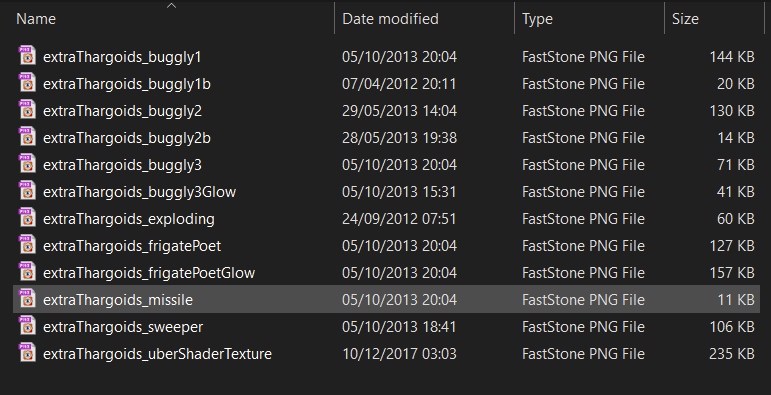The height and width of the screenshot is (395, 771).
Task: Sort by the Type column header
Action: tap(537, 19)
